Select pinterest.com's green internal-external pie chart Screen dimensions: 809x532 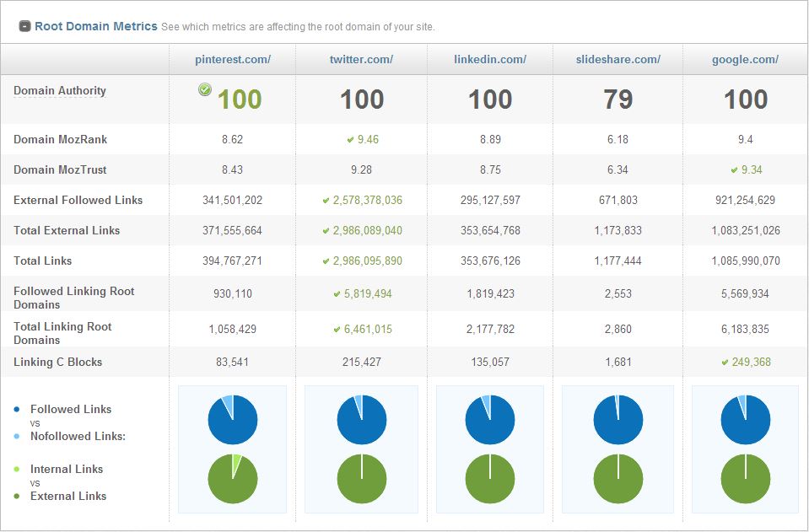(x=233, y=479)
